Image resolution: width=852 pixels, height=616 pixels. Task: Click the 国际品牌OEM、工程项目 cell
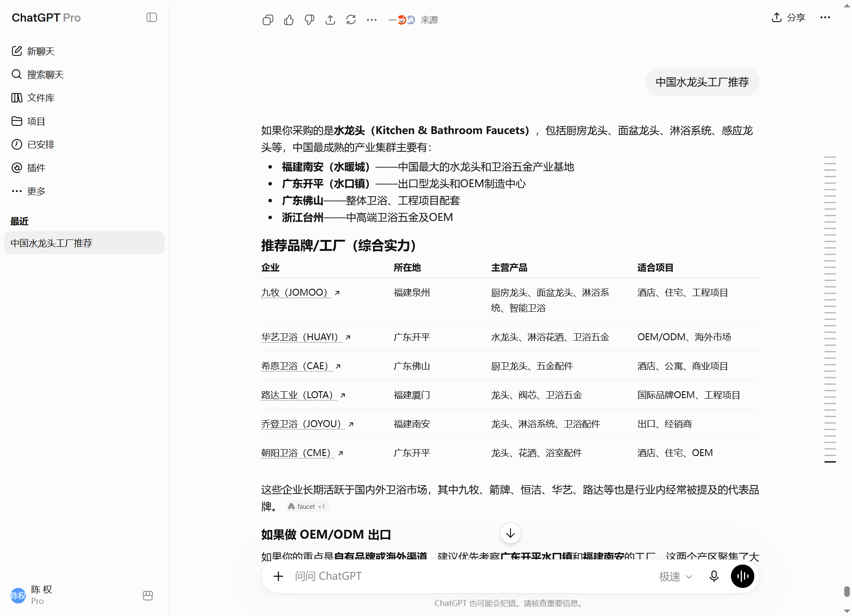tap(689, 395)
